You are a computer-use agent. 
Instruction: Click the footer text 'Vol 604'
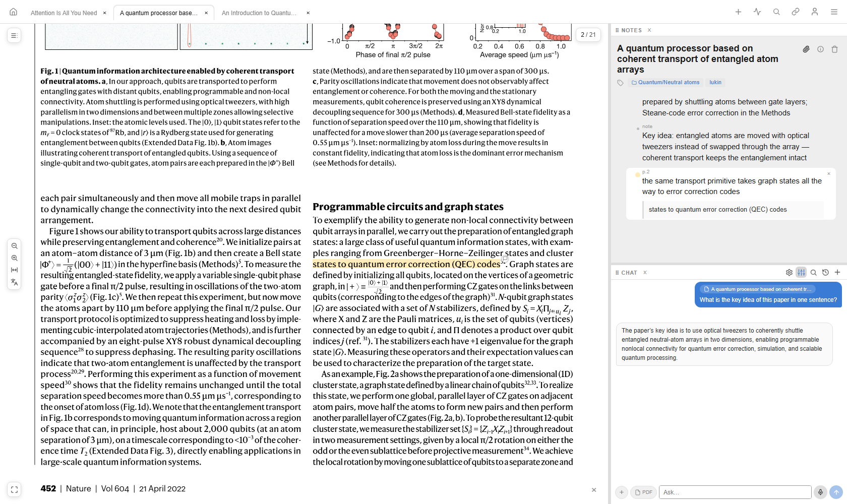coord(115,489)
